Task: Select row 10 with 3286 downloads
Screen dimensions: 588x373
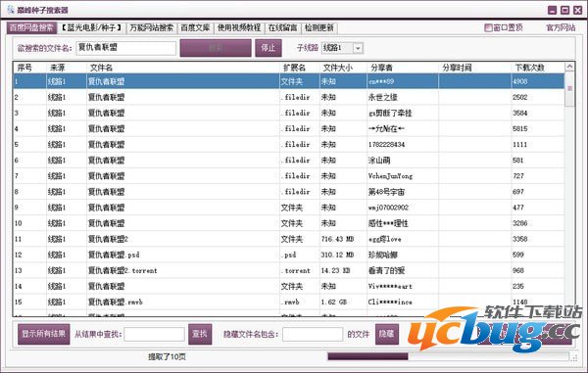Action: click(289, 223)
